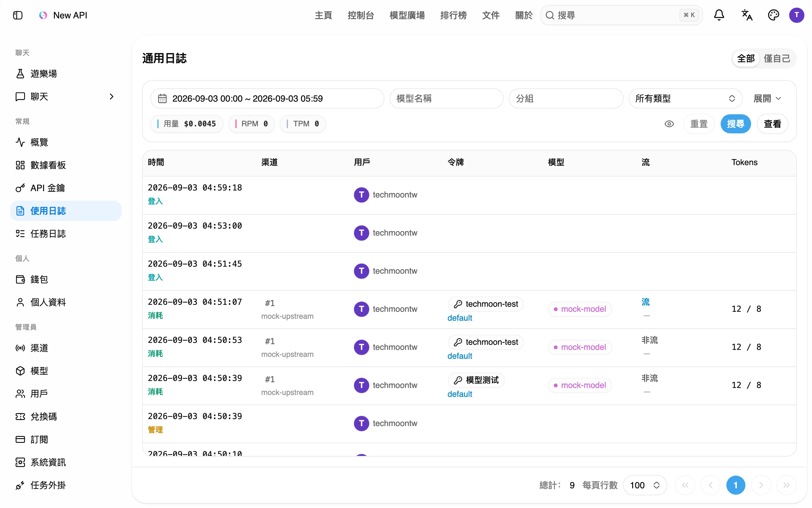The width and height of the screenshot is (812, 508).
Task: Open 模型 models in sidebar
Action: [x=66, y=371]
